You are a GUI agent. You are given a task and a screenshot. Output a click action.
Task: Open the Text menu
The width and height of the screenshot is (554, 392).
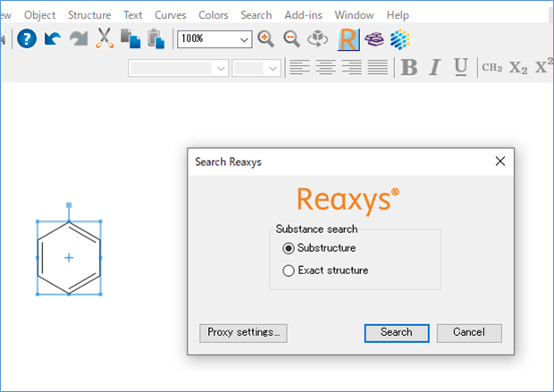[x=133, y=15]
